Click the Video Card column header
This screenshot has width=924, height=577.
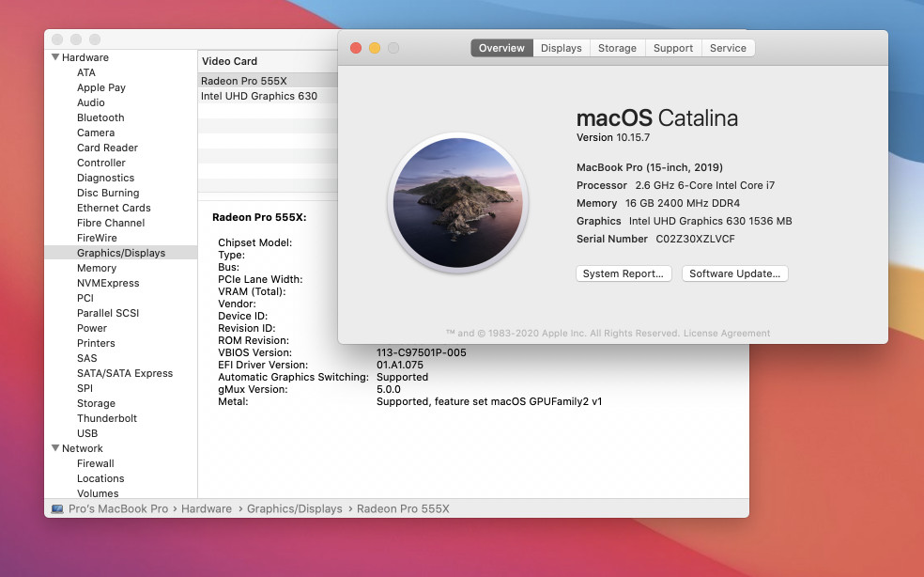point(268,61)
